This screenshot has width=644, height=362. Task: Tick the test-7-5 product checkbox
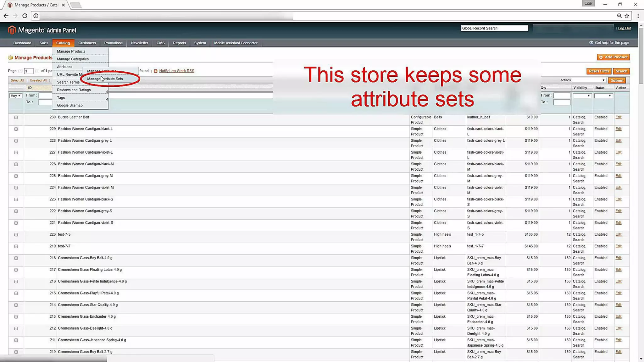[x=16, y=235]
